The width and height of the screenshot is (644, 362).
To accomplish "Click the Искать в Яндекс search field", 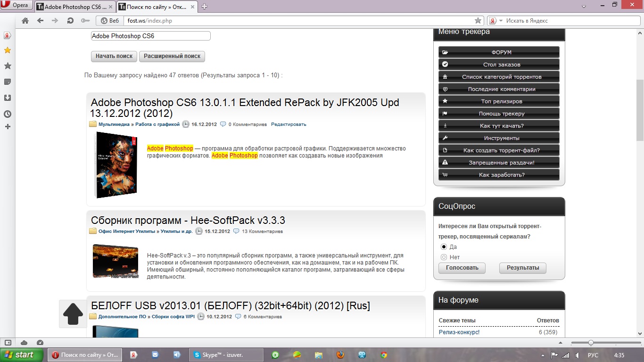I will pos(571,21).
